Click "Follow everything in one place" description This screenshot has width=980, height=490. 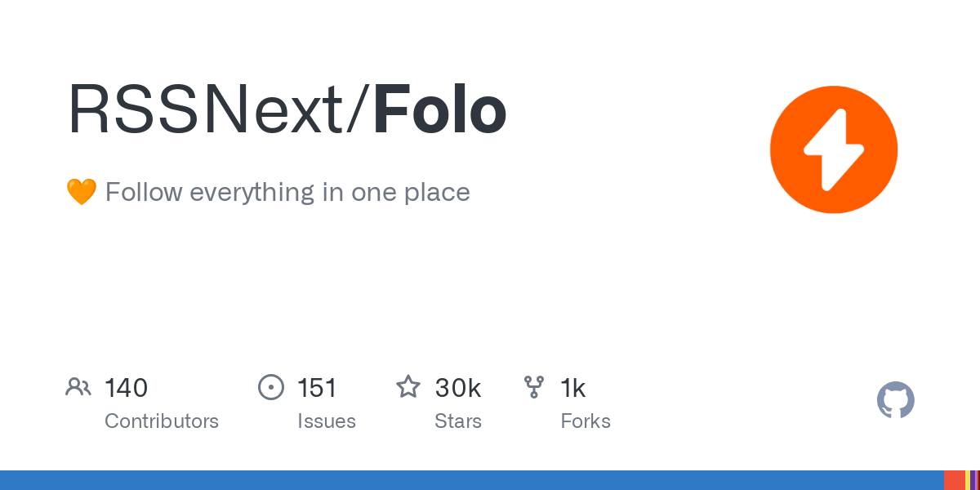[x=287, y=193]
